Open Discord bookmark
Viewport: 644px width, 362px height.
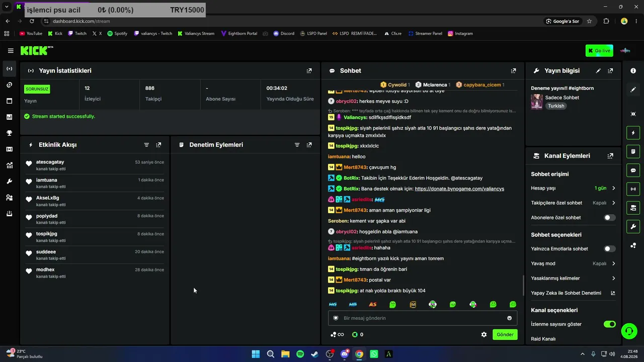284,34
